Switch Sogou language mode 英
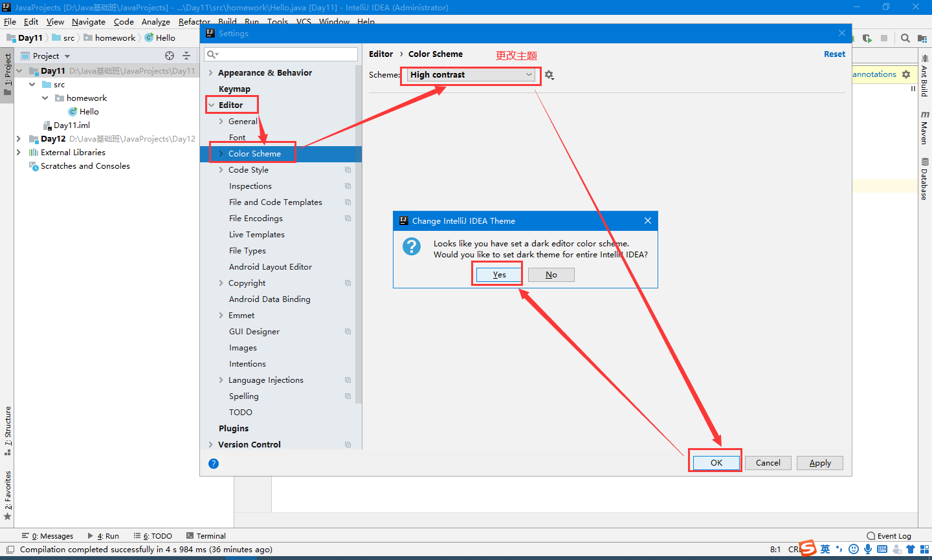Image resolution: width=932 pixels, height=560 pixels. pyautogui.click(x=825, y=549)
